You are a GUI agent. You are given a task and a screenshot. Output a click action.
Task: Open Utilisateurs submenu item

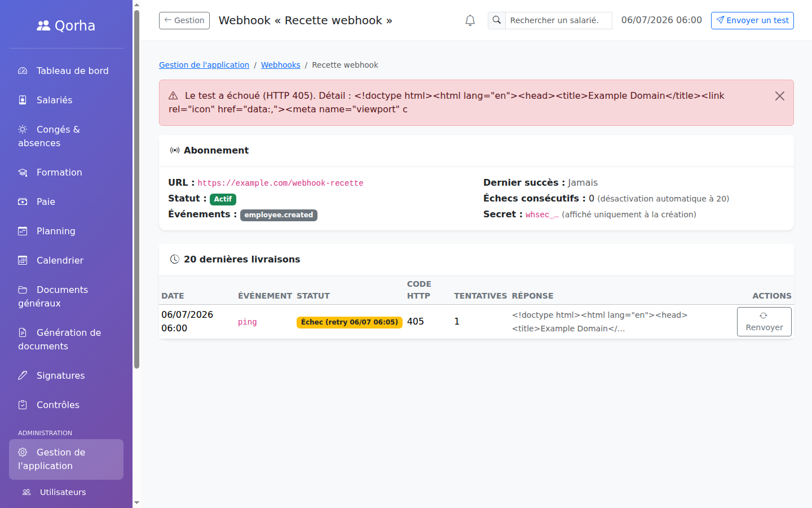tap(66, 492)
